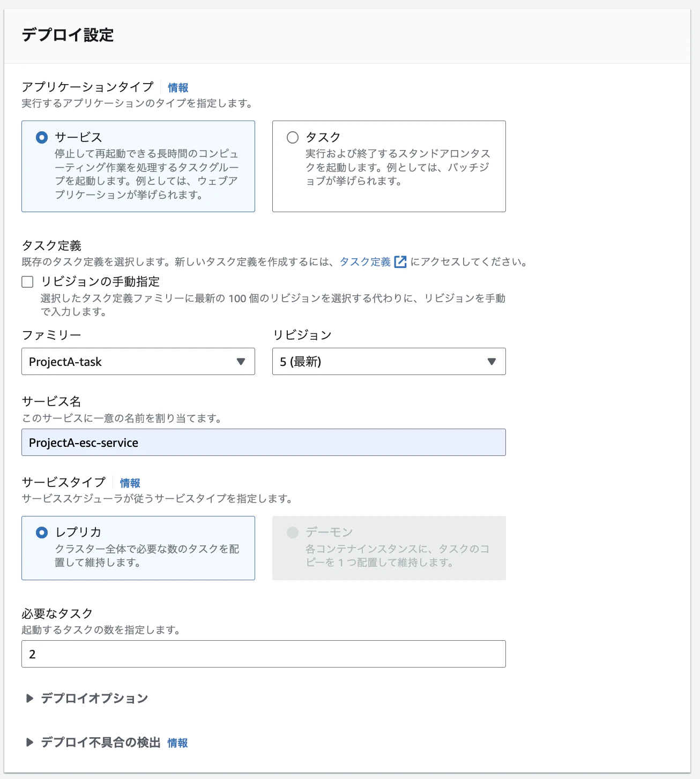Click text このサービスに一意の名前を割り当てます。

pos(122,418)
